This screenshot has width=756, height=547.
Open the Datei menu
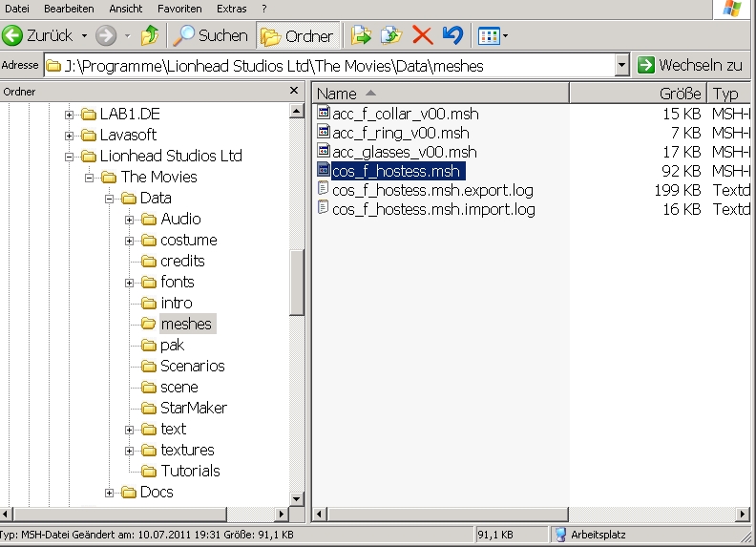coord(17,9)
